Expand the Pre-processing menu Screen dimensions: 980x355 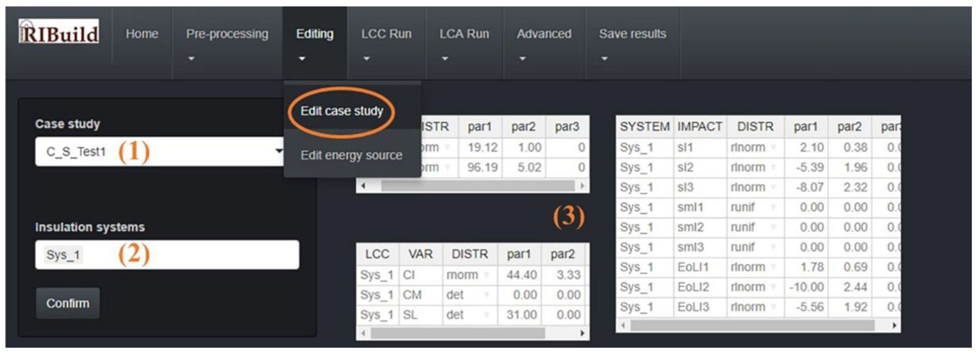227,34
